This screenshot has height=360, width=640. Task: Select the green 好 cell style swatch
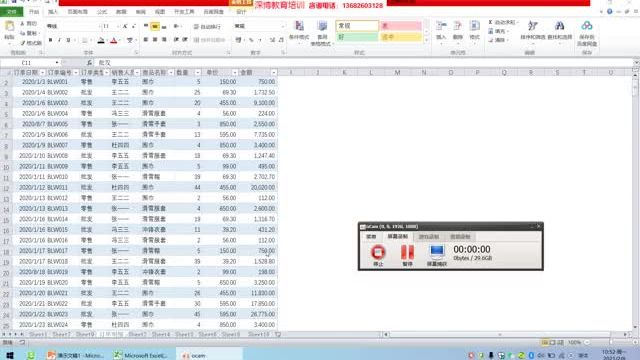click(357, 37)
